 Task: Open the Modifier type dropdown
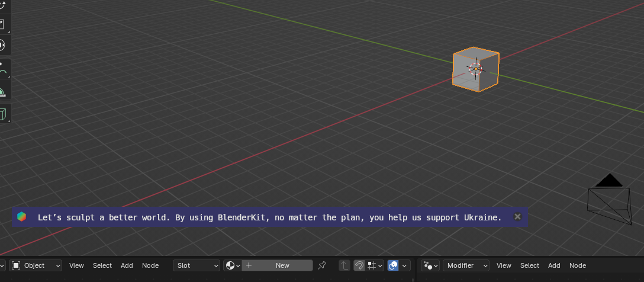pos(466,265)
